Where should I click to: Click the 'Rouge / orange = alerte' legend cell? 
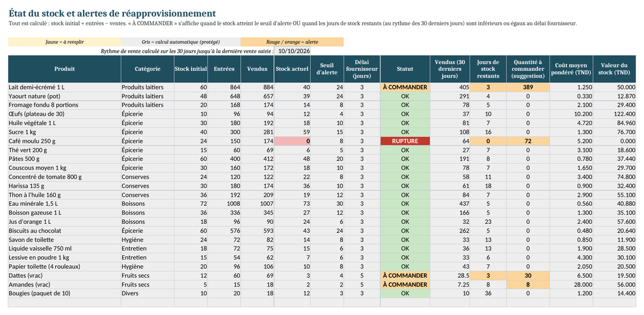(292, 42)
